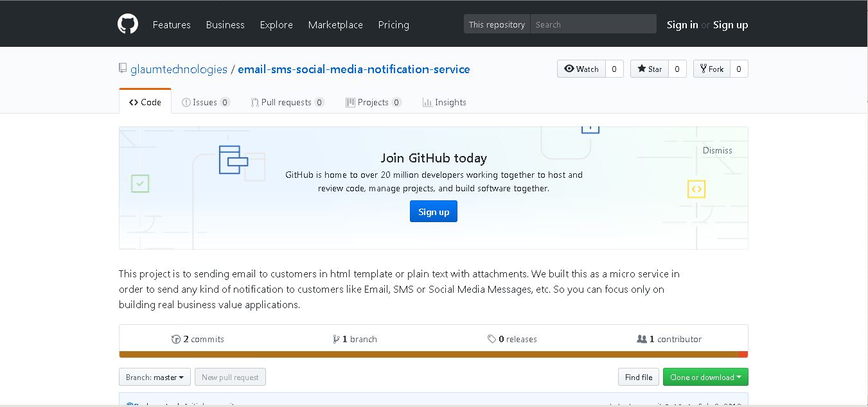Watch this repository
The image size is (868, 407).
point(581,69)
